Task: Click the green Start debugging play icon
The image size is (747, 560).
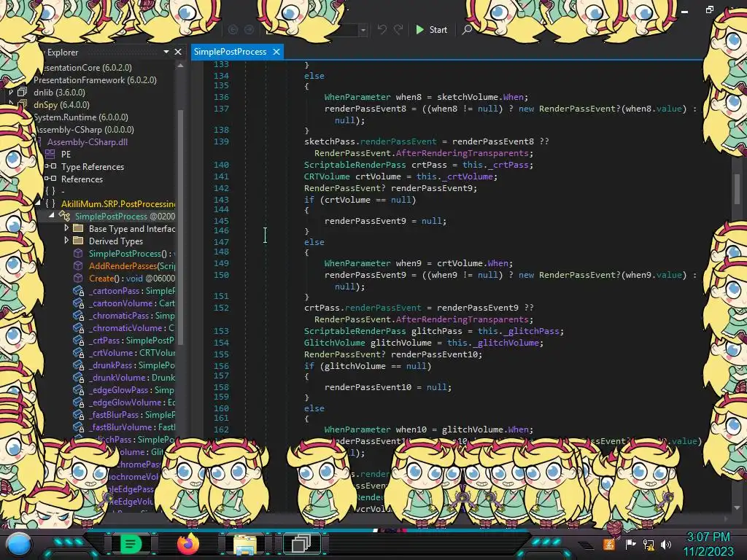Action: (419, 29)
